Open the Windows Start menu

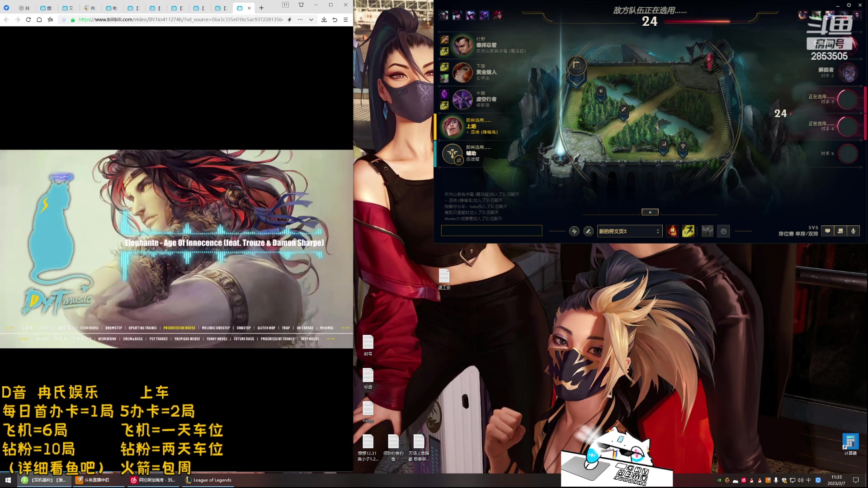8,480
